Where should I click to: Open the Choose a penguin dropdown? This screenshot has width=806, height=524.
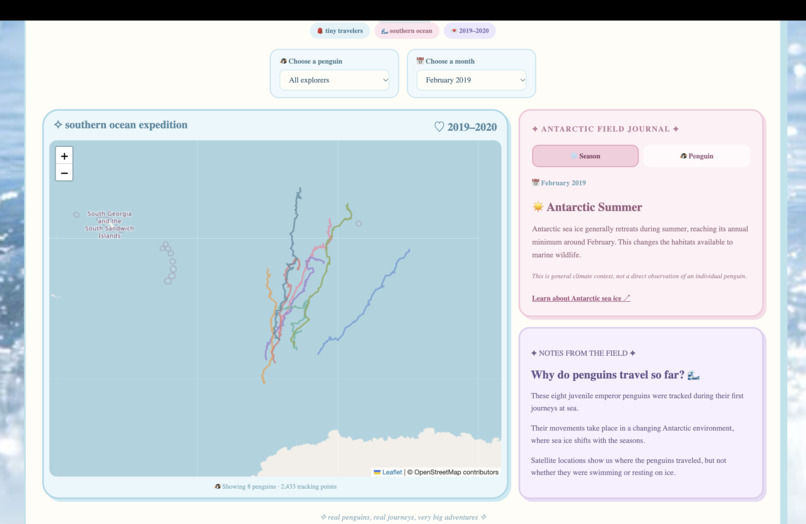[334, 80]
